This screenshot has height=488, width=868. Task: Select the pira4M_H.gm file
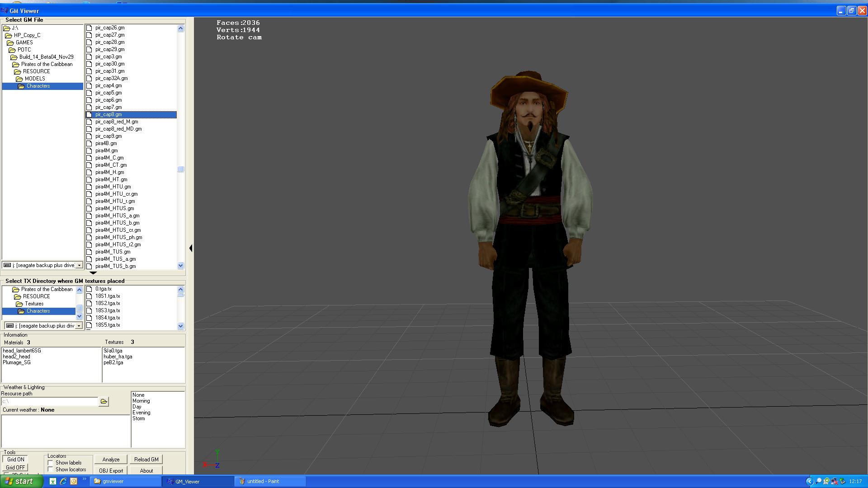109,172
